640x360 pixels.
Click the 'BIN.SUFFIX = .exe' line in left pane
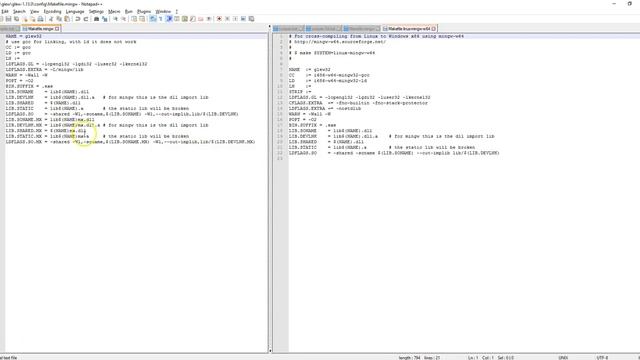pyautogui.click(x=29, y=86)
